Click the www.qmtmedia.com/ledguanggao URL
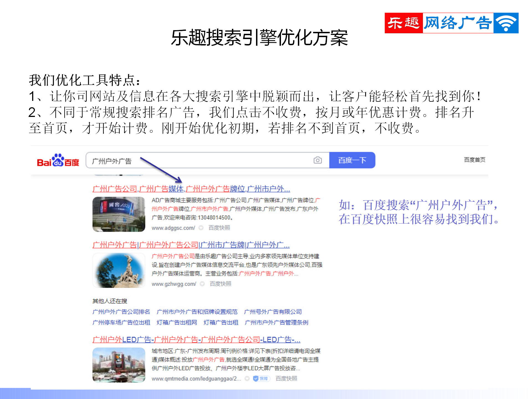 [196, 379]
